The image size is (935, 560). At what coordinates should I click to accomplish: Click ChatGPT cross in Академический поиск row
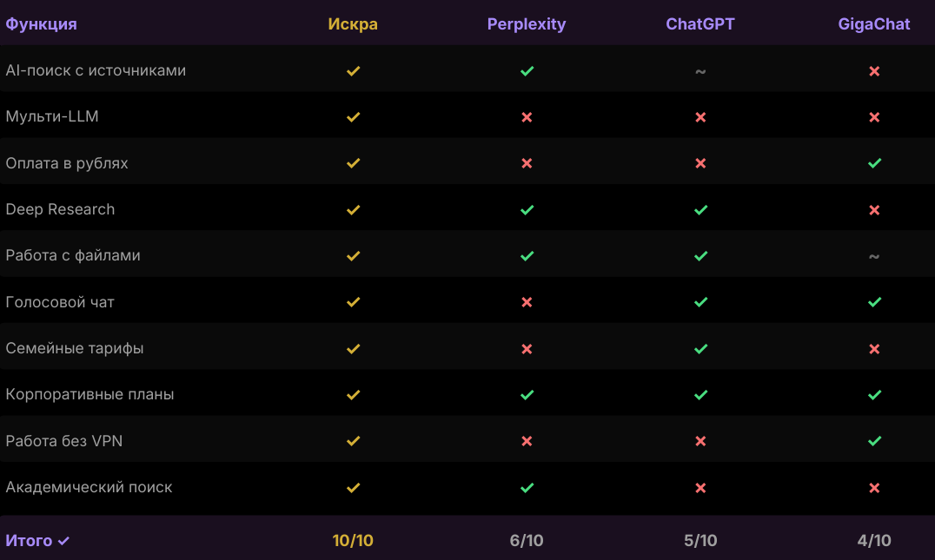700,487
